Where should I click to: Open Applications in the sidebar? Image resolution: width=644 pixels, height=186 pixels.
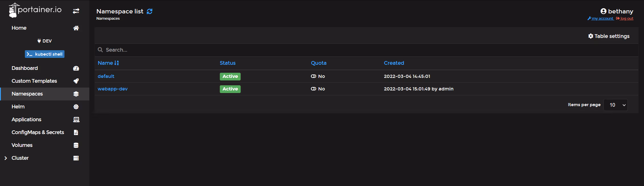click(26, 120)
